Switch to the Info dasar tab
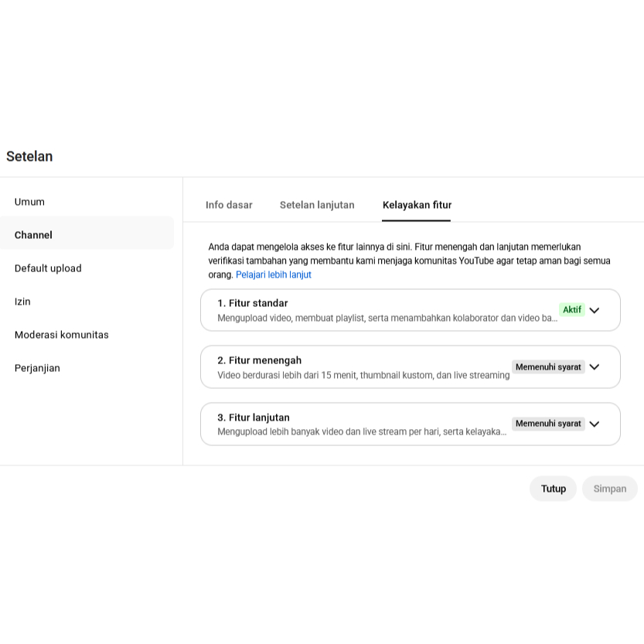644x644 pixels. [228, 205]
